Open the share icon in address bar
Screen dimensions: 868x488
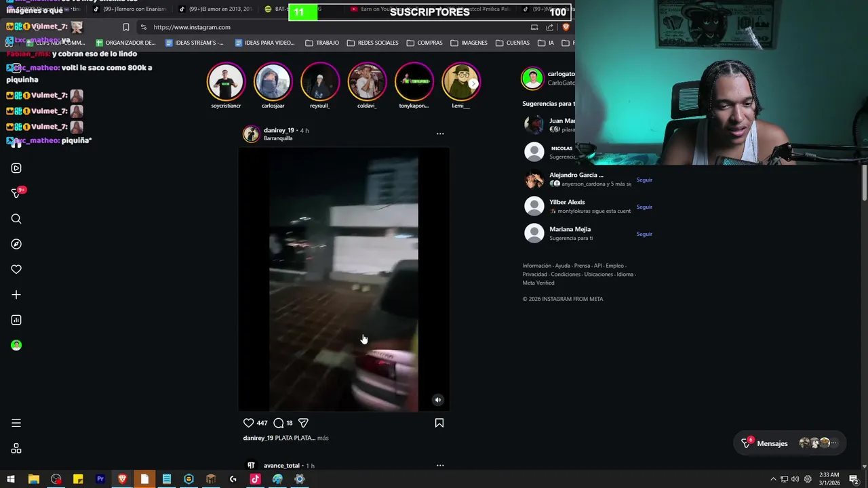pyautogui.click(x=550, y=27)
